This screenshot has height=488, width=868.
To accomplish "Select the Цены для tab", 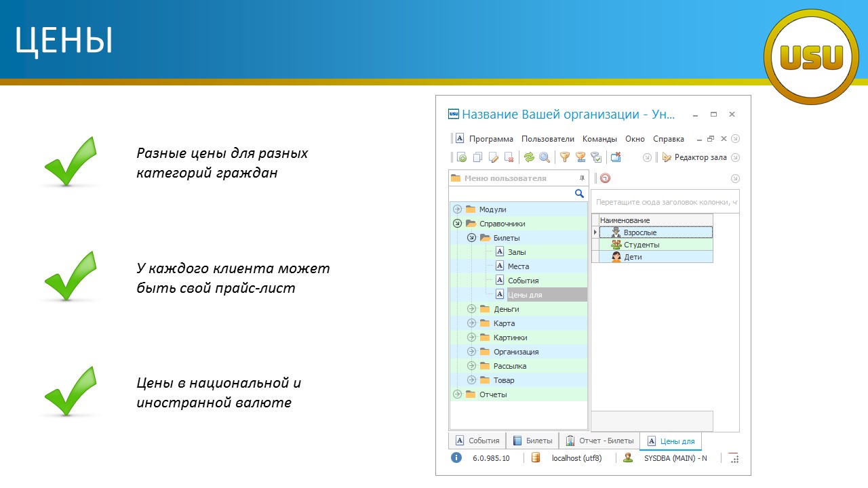I will point(671,441).
